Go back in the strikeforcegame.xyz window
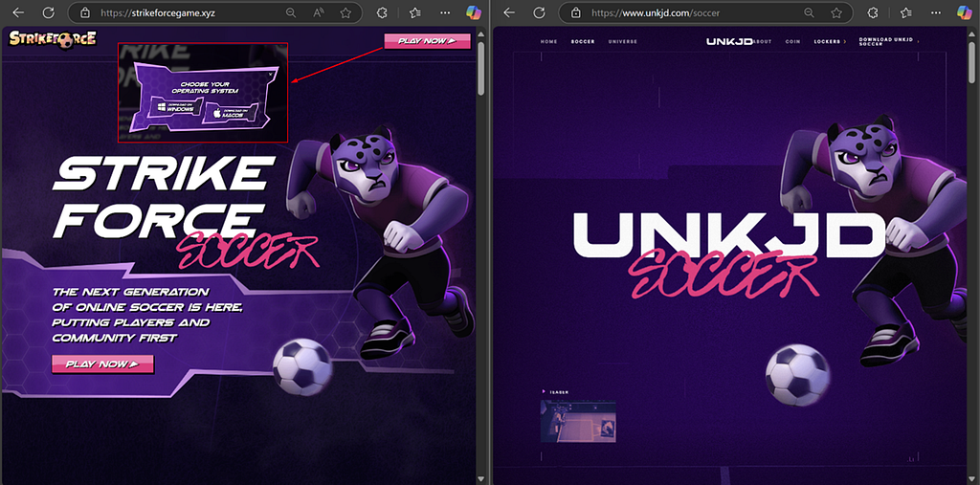Viewport: 980px width, 485px height. pos(18,12)
